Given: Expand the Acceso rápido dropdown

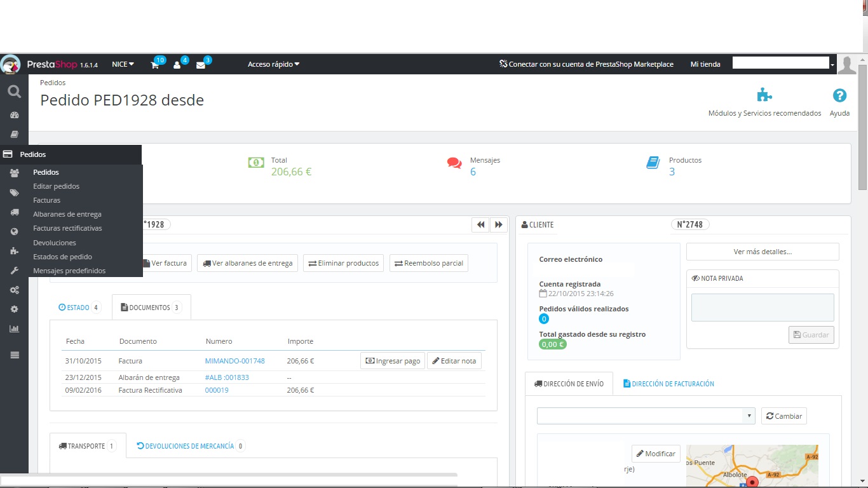Looking at the screenshot, I should pyautogui.click(x=273, y=64).
